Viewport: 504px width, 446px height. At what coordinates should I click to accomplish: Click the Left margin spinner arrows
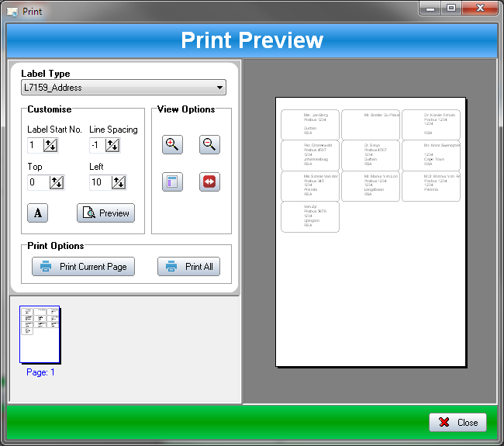point(119,182)
